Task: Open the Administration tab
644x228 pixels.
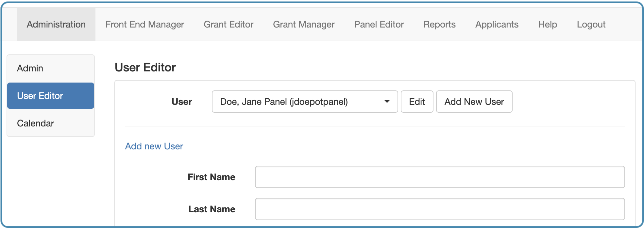Action: tap(56, 24)
